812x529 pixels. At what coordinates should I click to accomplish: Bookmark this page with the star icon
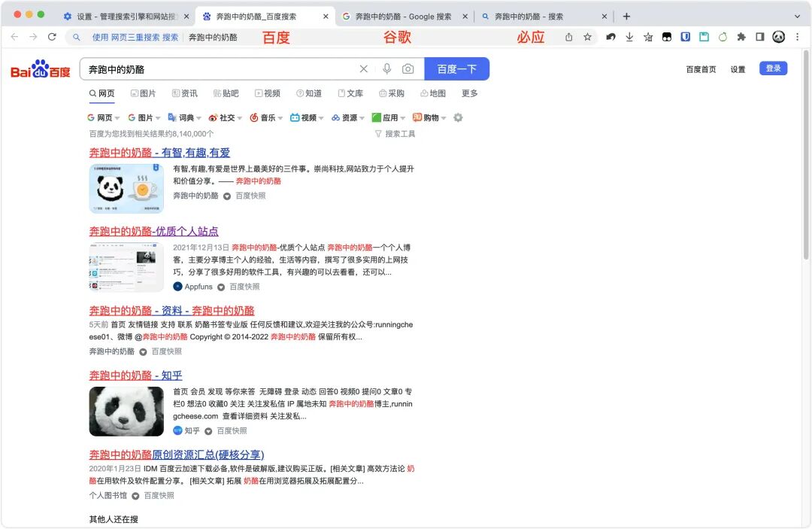point(587,37)
